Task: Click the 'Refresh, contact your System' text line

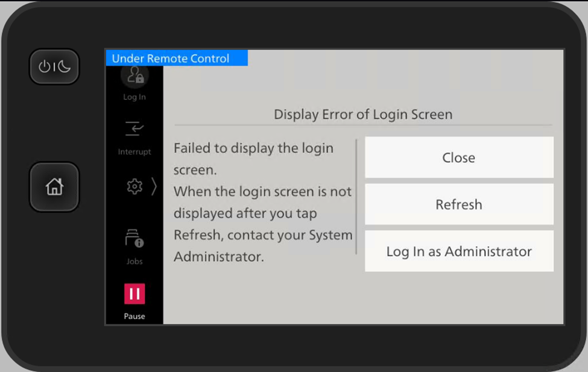Action: tap(262, 235)
